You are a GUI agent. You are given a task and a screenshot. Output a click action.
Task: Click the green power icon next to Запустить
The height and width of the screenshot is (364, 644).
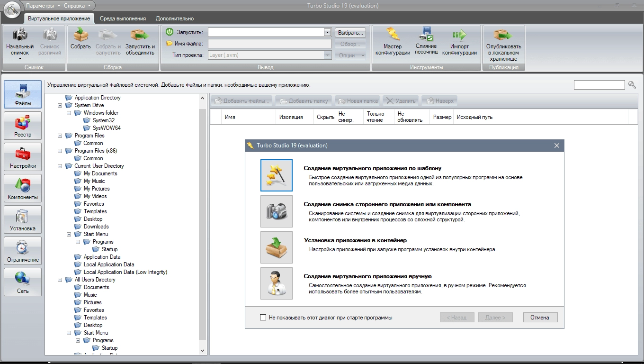pos(170,32)
